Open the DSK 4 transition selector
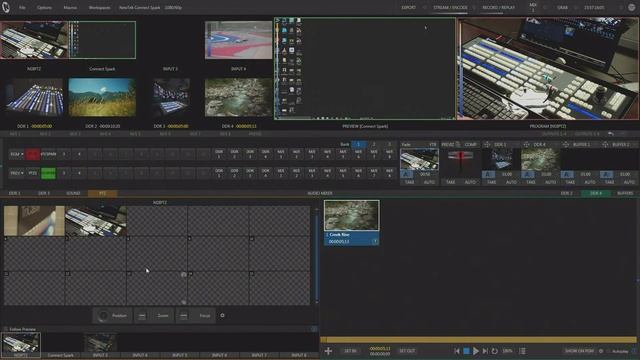This screenshot has width=640, height=360. click(528, 174)
